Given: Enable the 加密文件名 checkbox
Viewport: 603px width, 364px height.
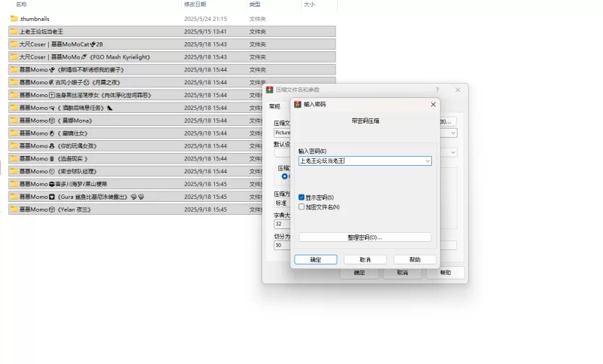Looking at the screenshot, I should 301,206.
